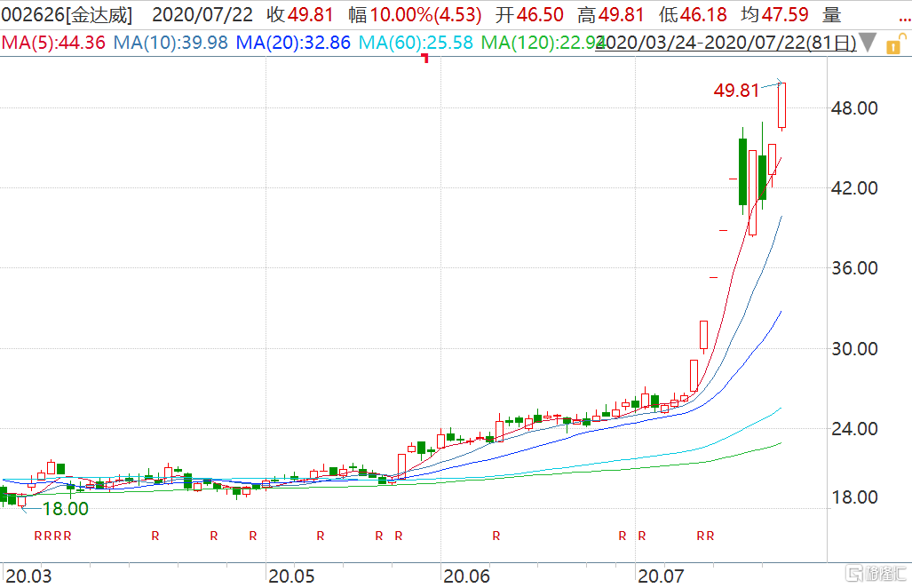
Task: Click the 20.07 time axis label
Action: point(661,576)
